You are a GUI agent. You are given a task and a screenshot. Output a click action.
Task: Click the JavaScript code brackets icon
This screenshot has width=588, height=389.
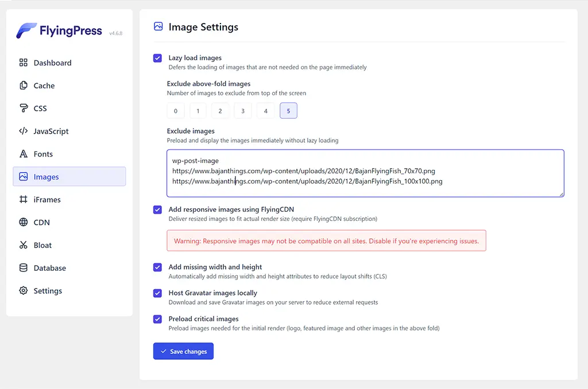click(23, 131)
